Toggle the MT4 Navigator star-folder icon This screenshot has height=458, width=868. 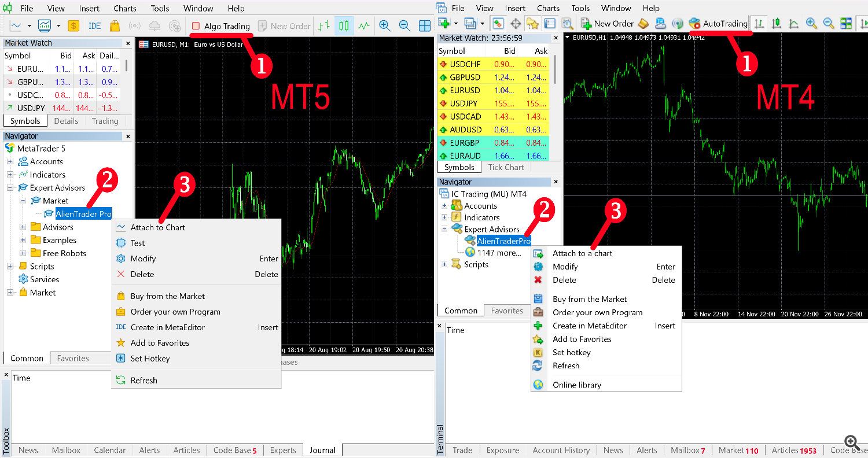tap(532, 24)
